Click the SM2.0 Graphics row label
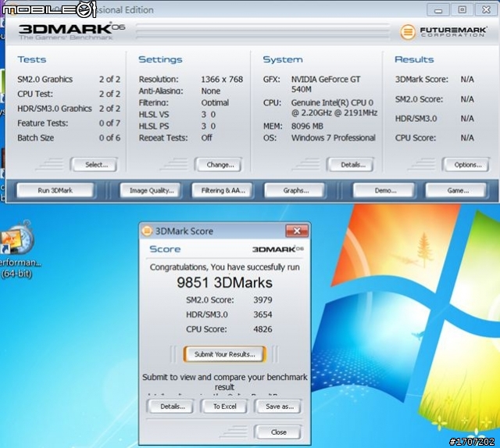The height and width of the screenshot is (448, 500). click(45, 79)
